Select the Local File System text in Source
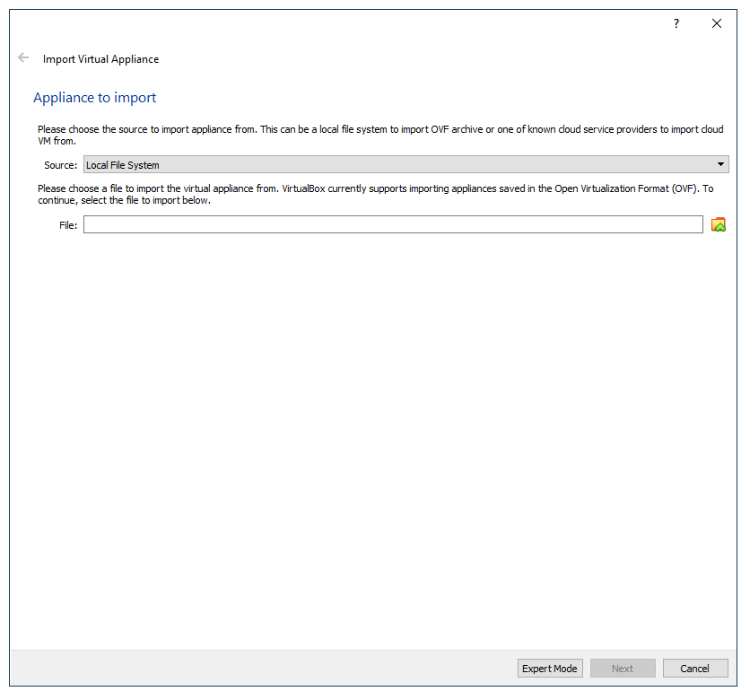The width and height of the screenshot is (750, 700). pyautogui.click(x=123, y=165)
